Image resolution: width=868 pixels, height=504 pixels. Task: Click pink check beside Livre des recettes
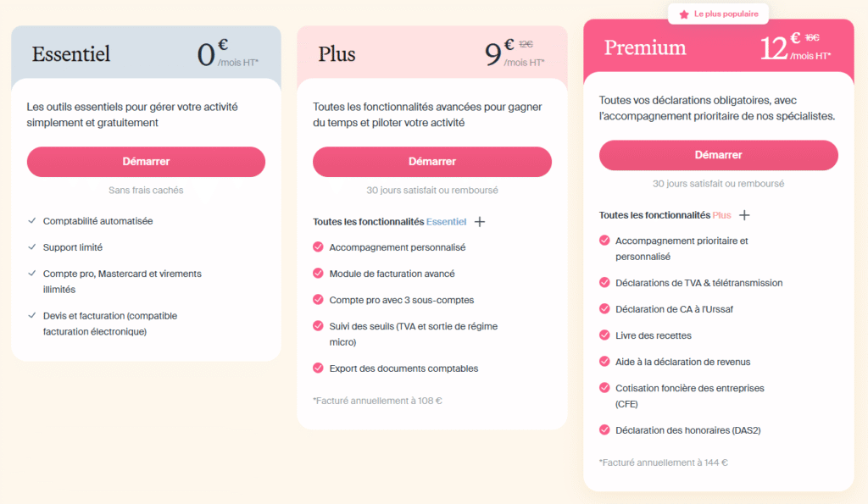pos(604,335)
